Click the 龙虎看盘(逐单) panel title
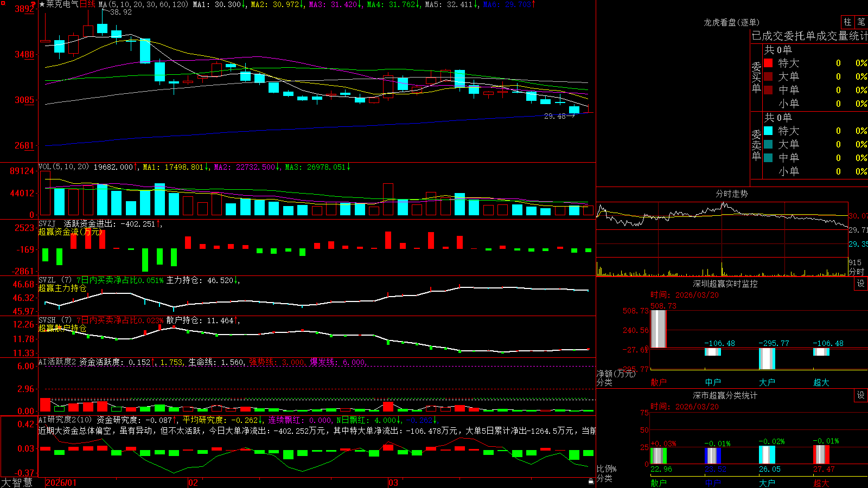Image resolution: width=868 pixels, height=488 pixels. pos(731,22)
